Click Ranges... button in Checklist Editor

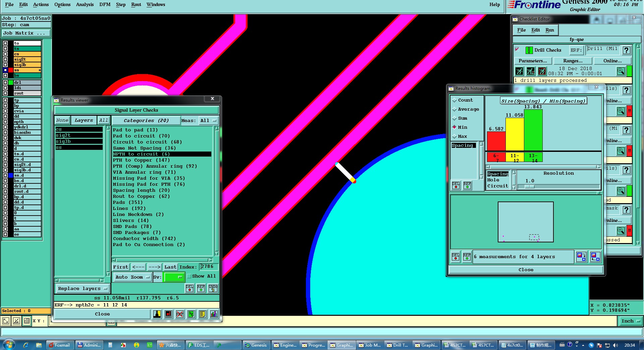click(573, 61)
